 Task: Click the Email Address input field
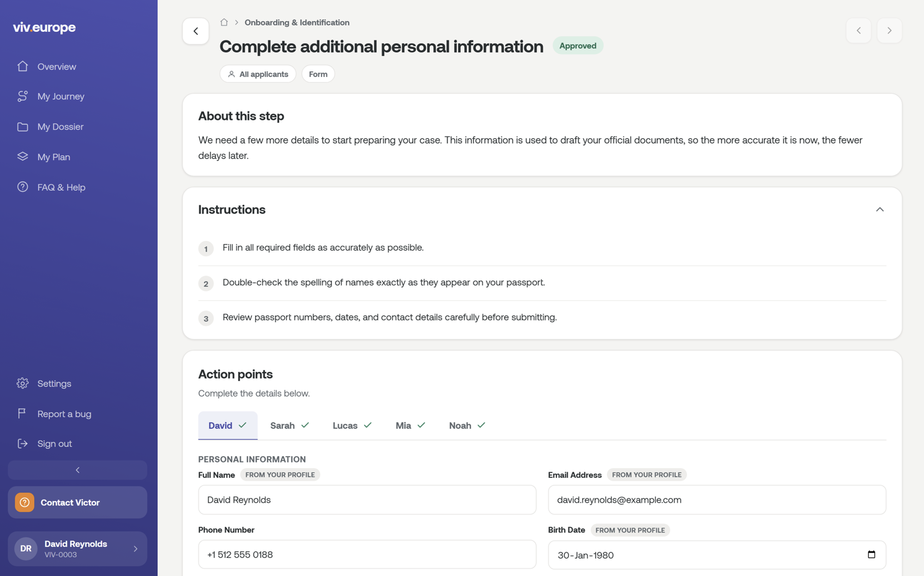(x=717, y=500)
